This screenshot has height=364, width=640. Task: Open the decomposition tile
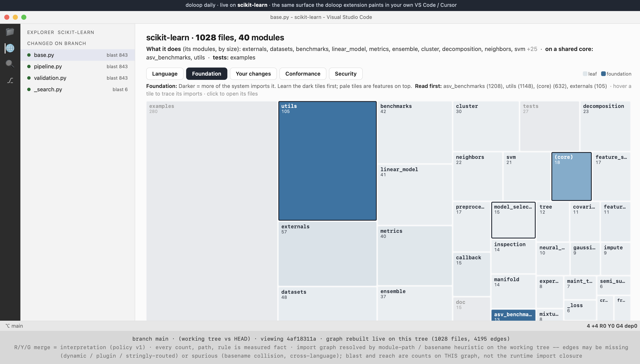pyautogui.click(x=605, y=126)
